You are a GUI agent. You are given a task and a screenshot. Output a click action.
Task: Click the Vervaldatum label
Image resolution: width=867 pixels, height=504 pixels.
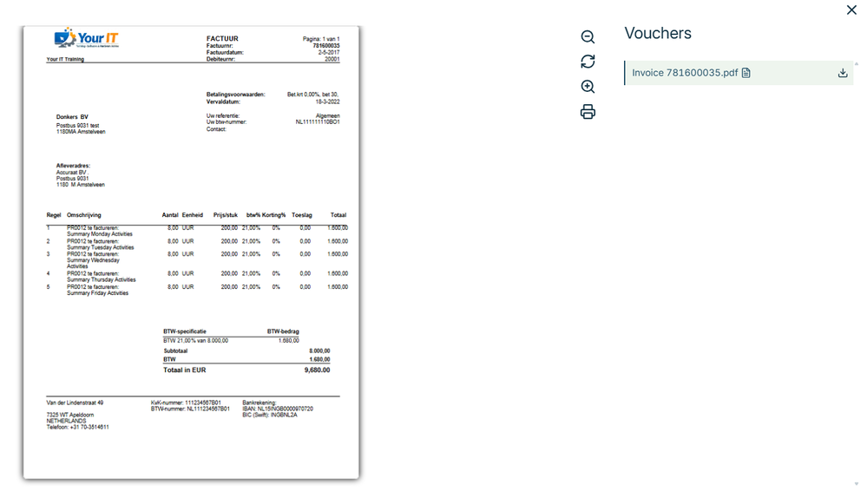point(223,101)
